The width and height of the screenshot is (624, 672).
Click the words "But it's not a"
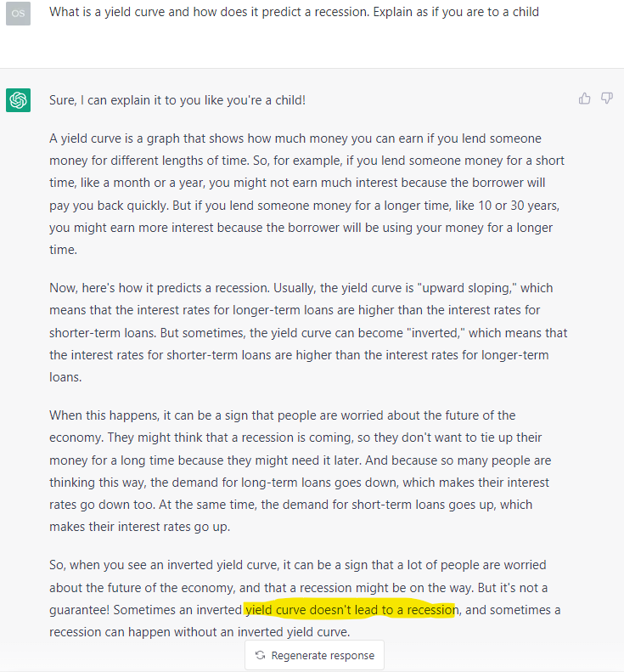tap(506, 588)
